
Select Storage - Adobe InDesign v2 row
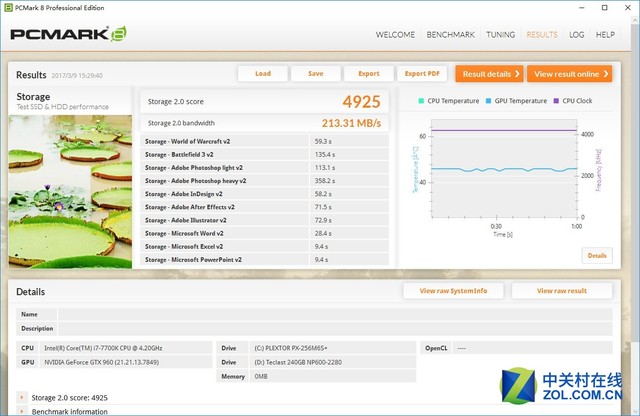pos(264,194)
